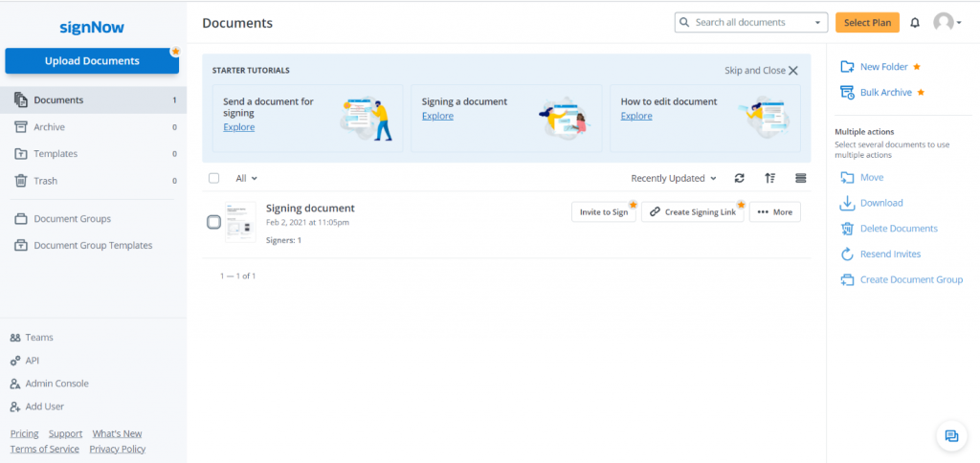Screen dimensions: 980x463
Task: Click the Create Document Group icon
Action: 847,280
